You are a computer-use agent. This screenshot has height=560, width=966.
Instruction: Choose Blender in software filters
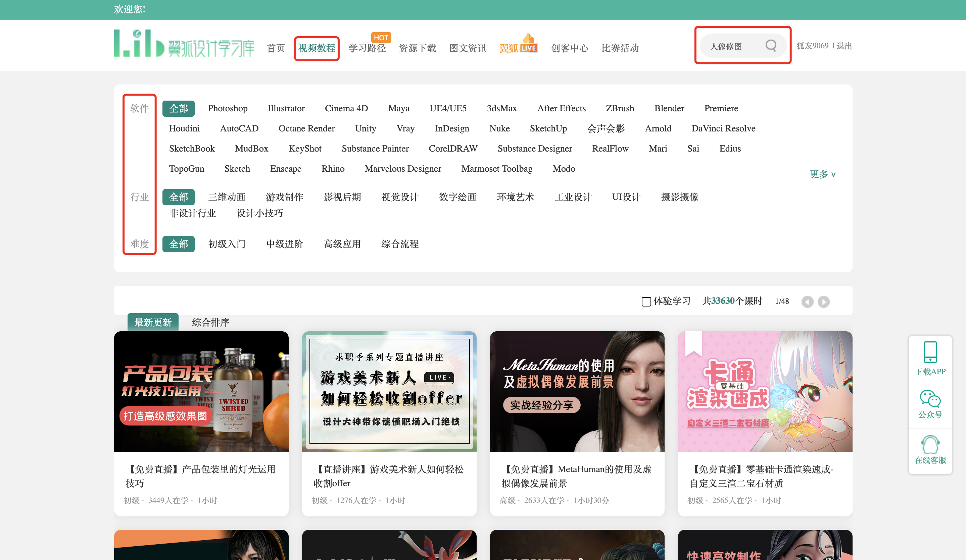coord(669,108)
